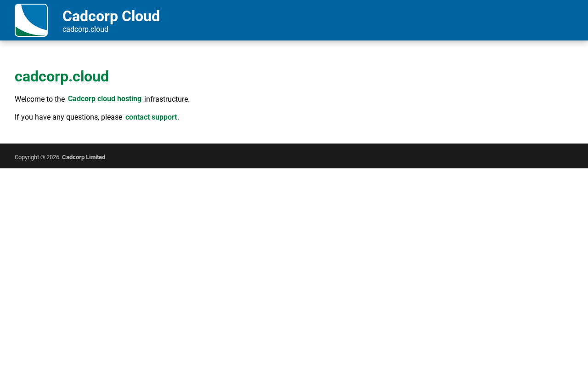This screenshot has height=368, width=588.
Task: Open the Cadcorp cloud hosting link
Action: (x=105, y=99)
